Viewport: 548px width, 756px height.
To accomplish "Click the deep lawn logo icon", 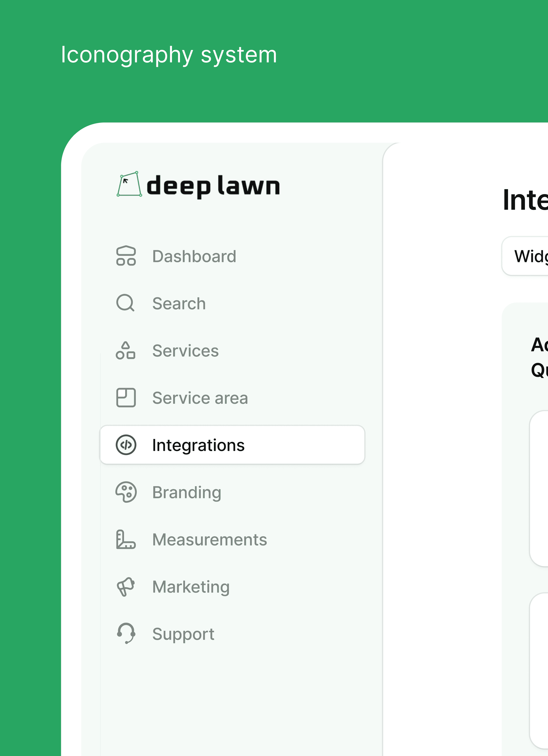I will pos(129,184).
